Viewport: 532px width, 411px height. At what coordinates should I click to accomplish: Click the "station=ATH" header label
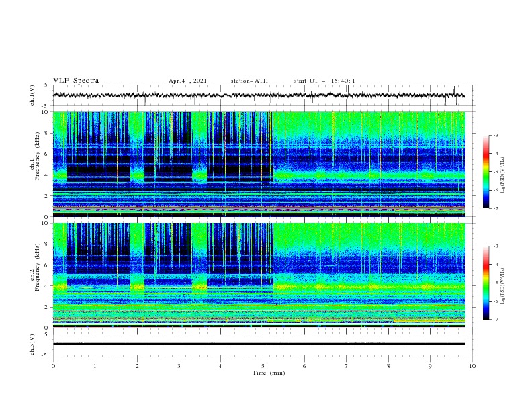(249, 81)
